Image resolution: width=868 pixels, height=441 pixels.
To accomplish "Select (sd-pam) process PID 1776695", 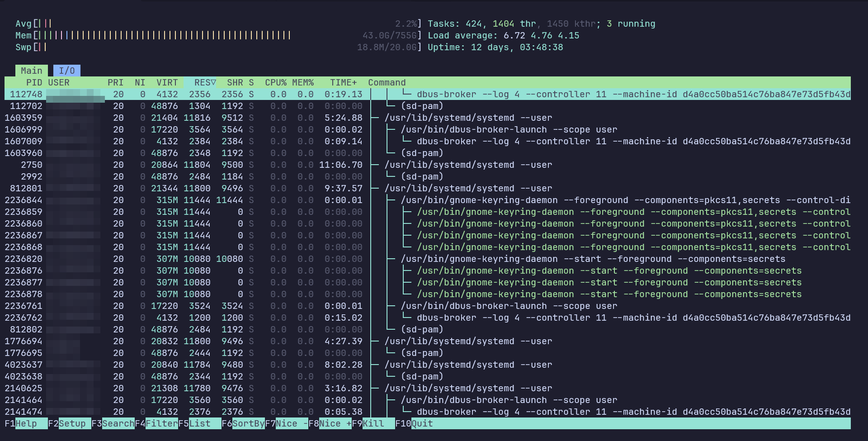I will (x=428, y=353).
